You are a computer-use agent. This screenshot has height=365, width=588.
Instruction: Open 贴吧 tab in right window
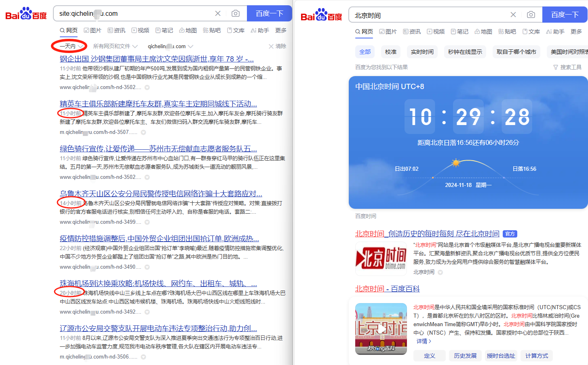(x=507, y=32)
